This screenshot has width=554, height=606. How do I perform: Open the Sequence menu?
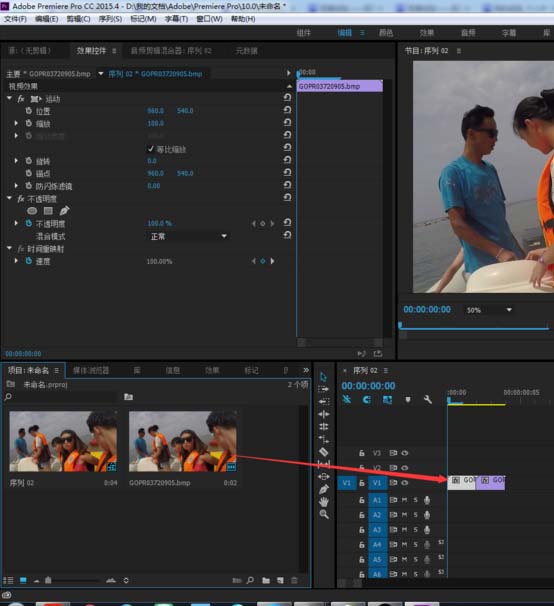[110, 19]
